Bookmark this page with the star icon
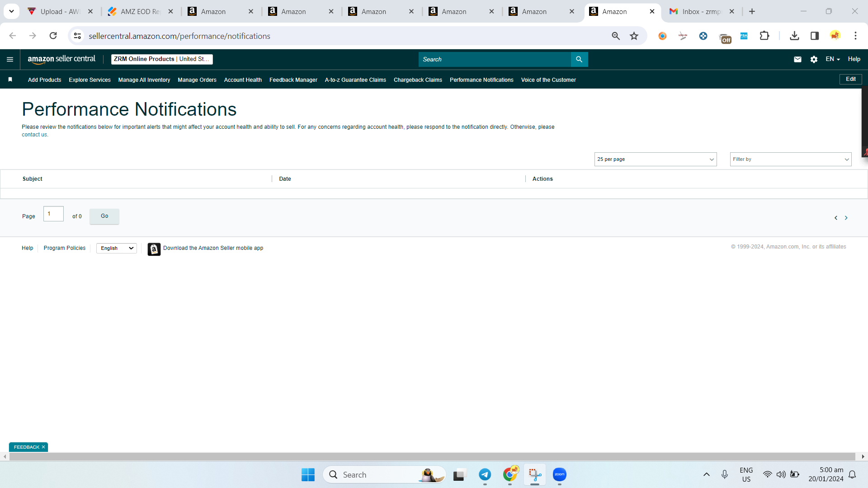The image size is (868, 488). (x=634, y=36)
